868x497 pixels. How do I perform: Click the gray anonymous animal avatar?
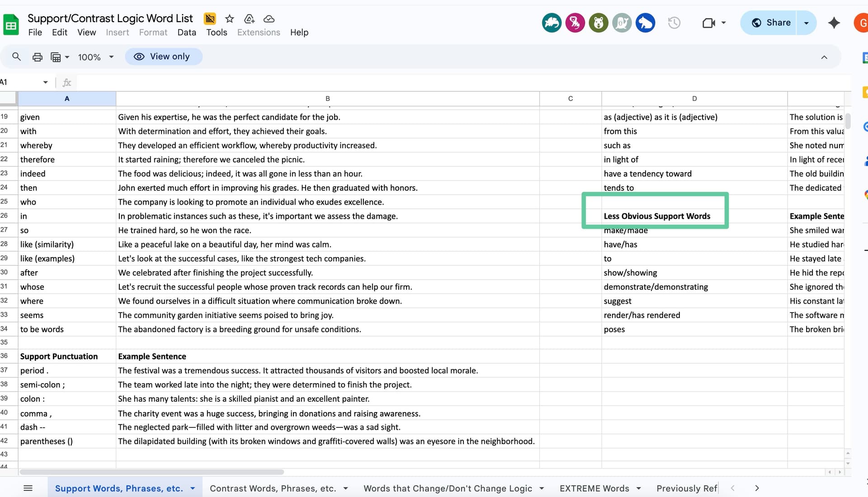tap(622, 23)
